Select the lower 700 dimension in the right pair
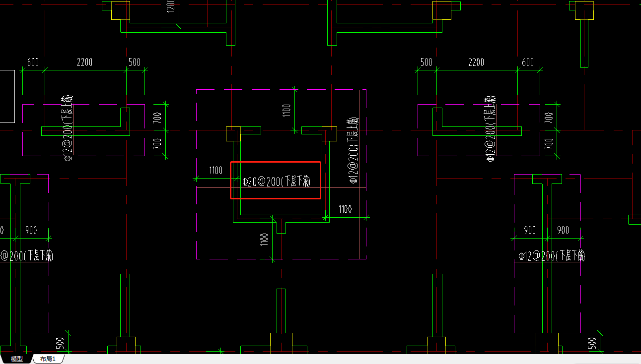 coord(549,144)
